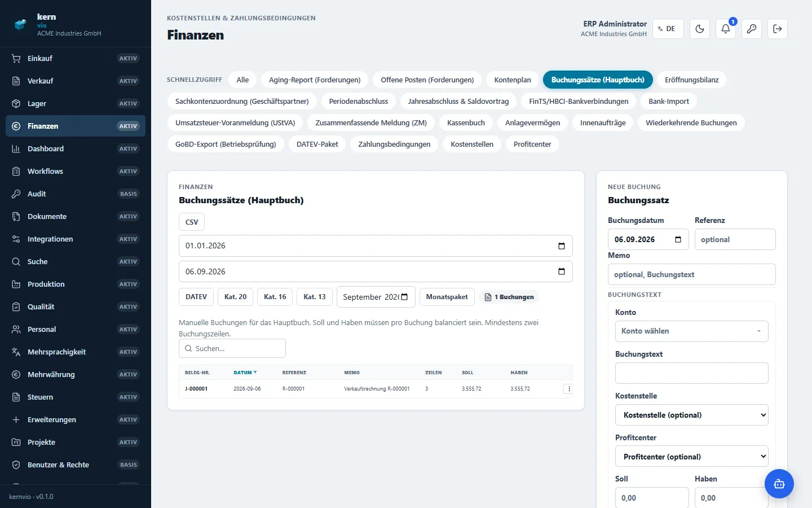Open Aging-Report (Forderungen) tab
The width and height of the screenshot is (812, 508).
coord(315,80)
